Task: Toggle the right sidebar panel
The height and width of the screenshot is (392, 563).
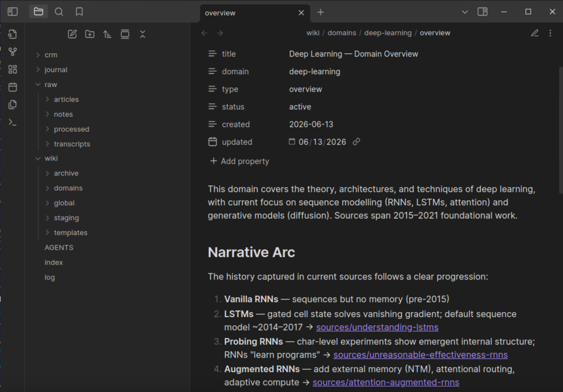Action: [482, 12]
